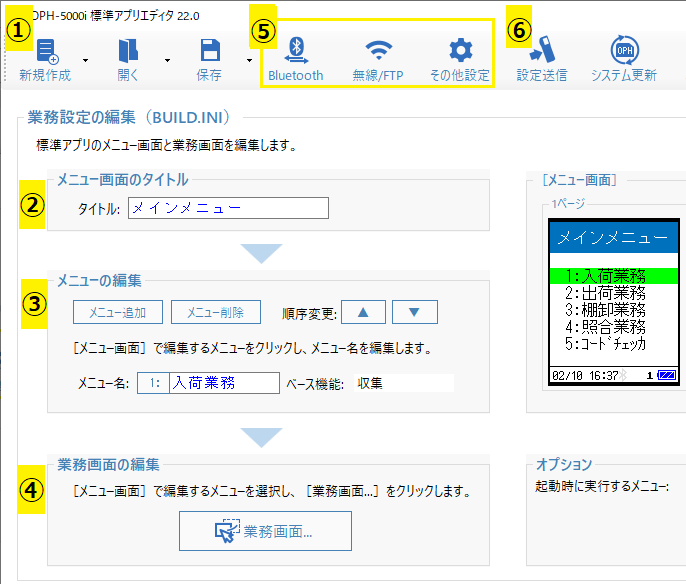Click the 保存 (Save) floppy disk icon

pos(210,50)
